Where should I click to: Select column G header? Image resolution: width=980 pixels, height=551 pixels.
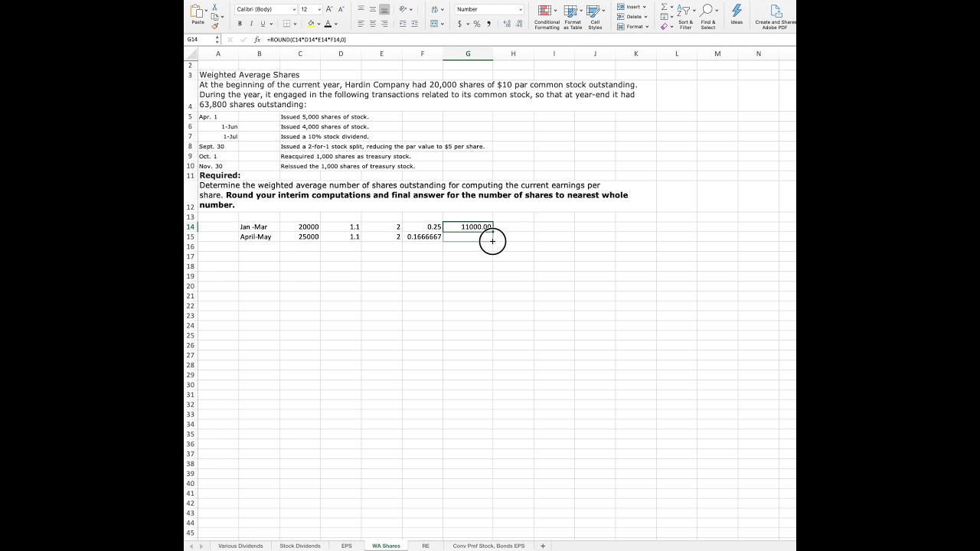[468, 54]
